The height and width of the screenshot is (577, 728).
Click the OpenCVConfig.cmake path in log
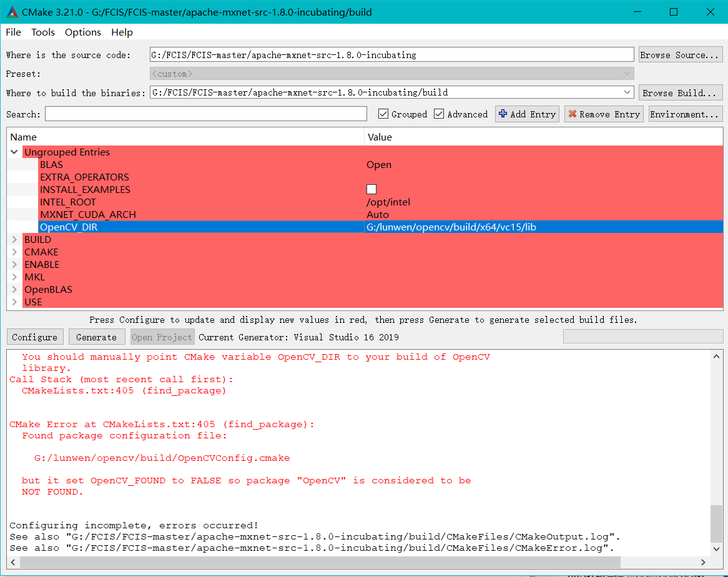pyautogui.click(x=162, y=458)
